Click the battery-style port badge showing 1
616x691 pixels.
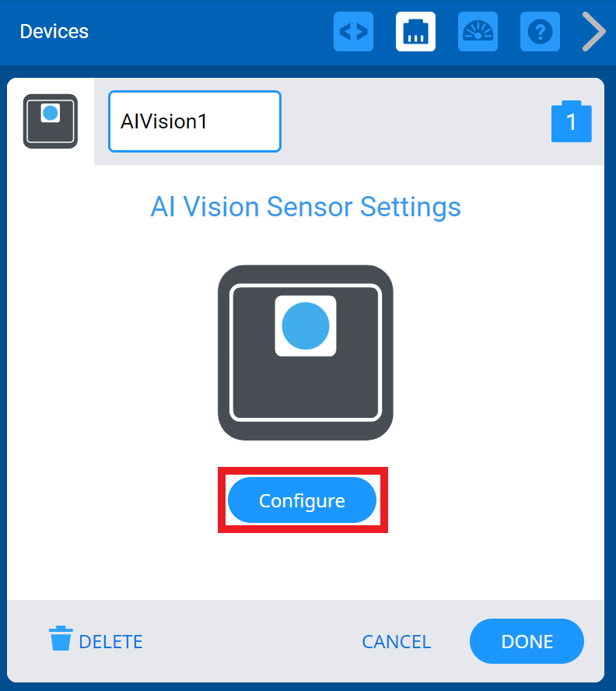[572, 121]
